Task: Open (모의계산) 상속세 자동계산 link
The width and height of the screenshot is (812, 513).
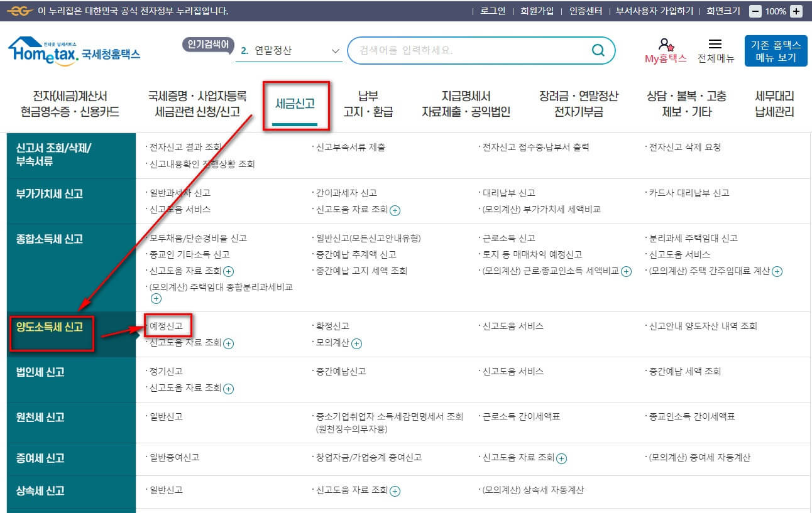Action: [533, 490]
